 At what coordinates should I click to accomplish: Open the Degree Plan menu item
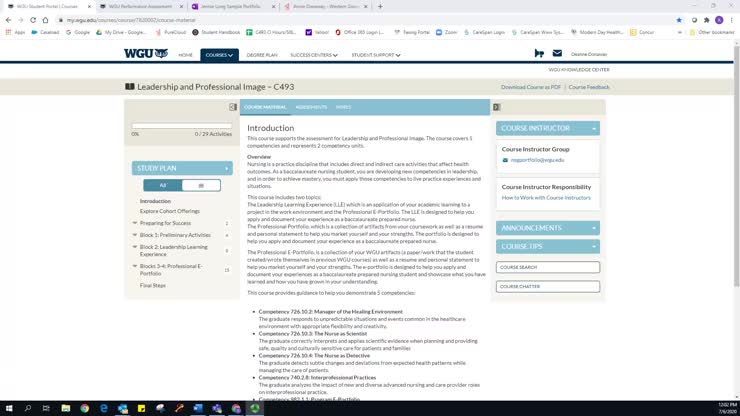262,55
